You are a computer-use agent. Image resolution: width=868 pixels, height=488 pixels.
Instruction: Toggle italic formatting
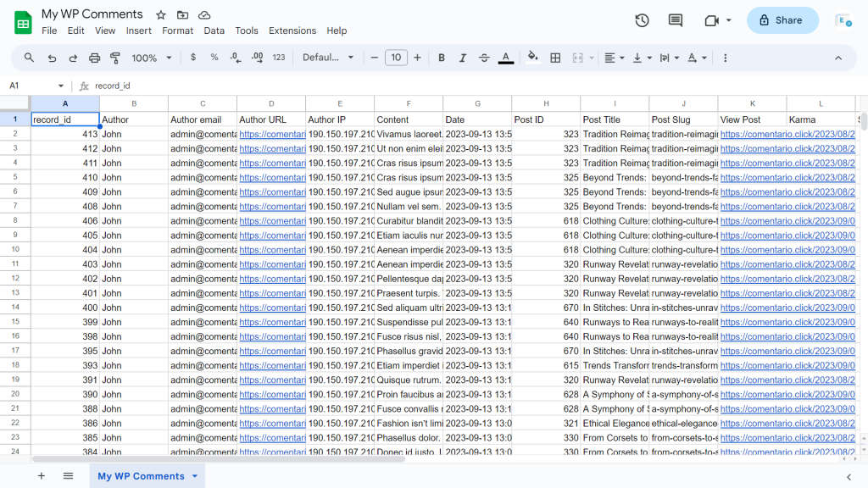[x=462, y=58]
